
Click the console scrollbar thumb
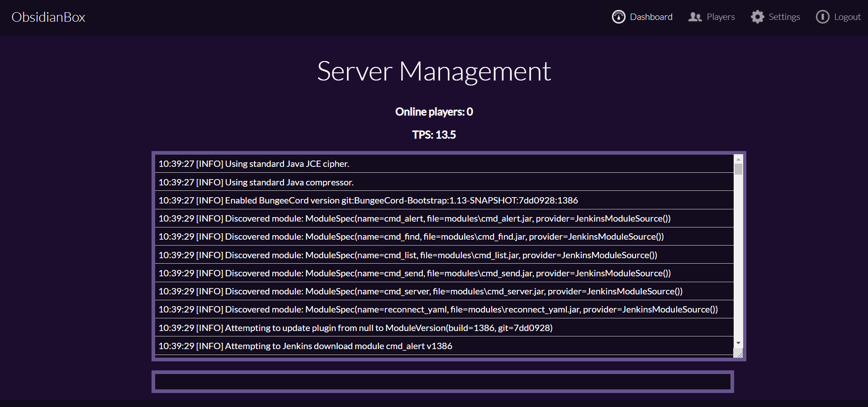pos(738,169)
